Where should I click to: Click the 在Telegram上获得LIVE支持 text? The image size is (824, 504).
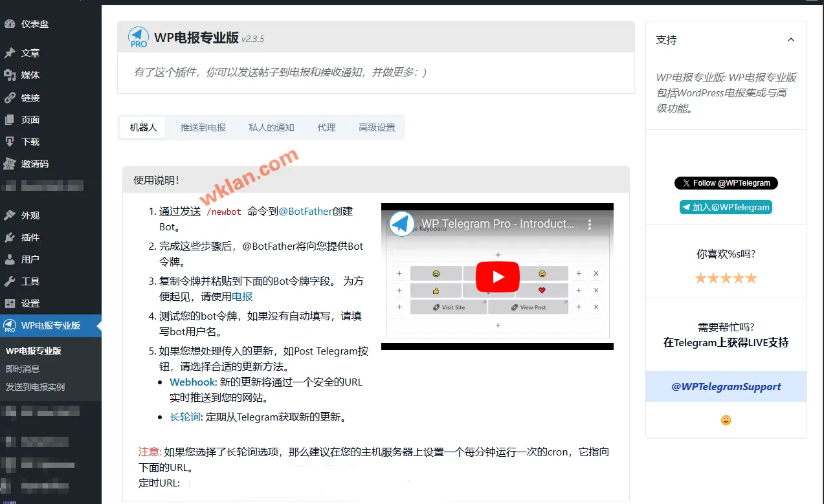tap(726, 343)
